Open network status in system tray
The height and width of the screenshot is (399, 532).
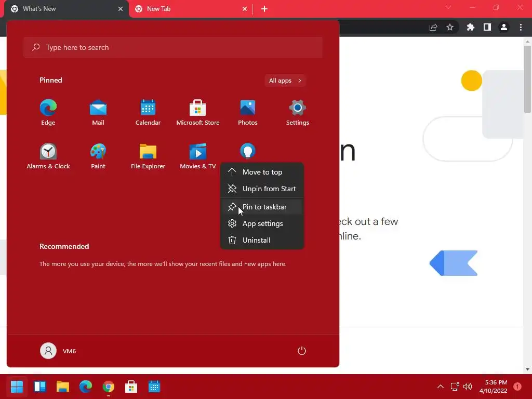click(455, 387)
